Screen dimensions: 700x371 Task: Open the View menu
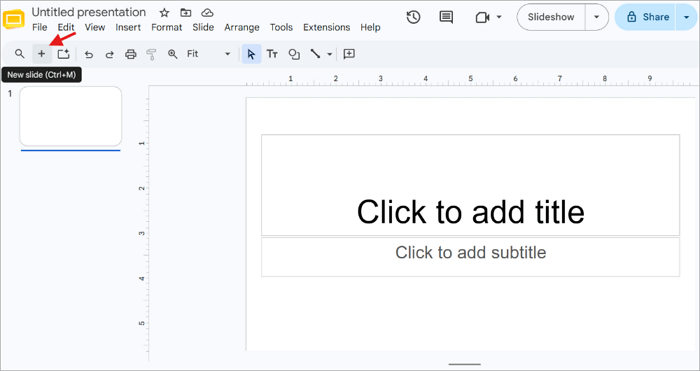point(95,27)
